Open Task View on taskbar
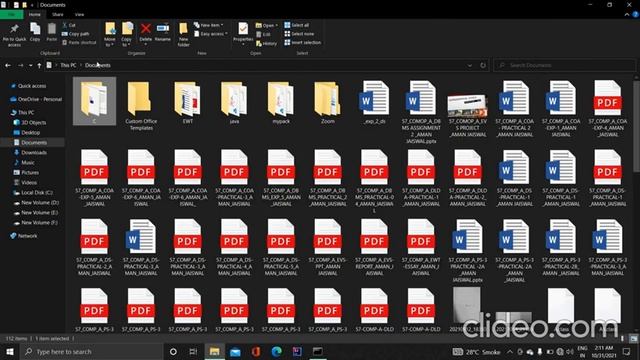Screen dimensions: 640x360 point(193,351)
